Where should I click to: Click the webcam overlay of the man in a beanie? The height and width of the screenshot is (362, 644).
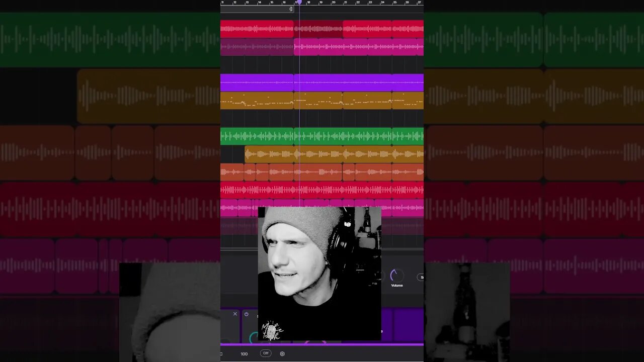tap(319, 274)
